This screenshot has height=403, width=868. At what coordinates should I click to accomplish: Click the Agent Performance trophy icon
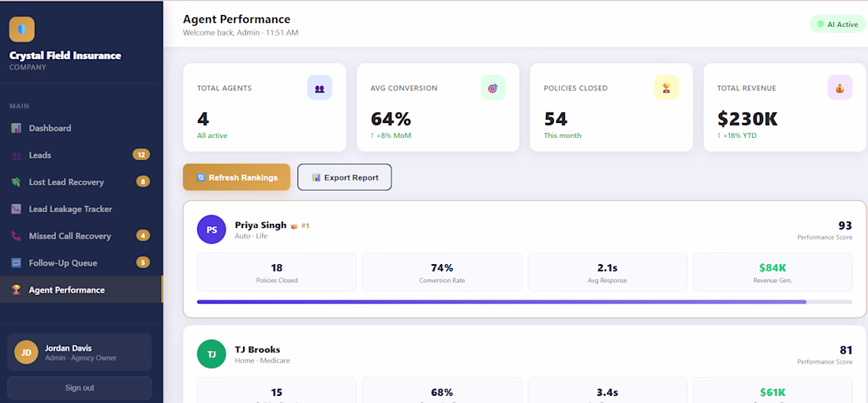point(16,289)
